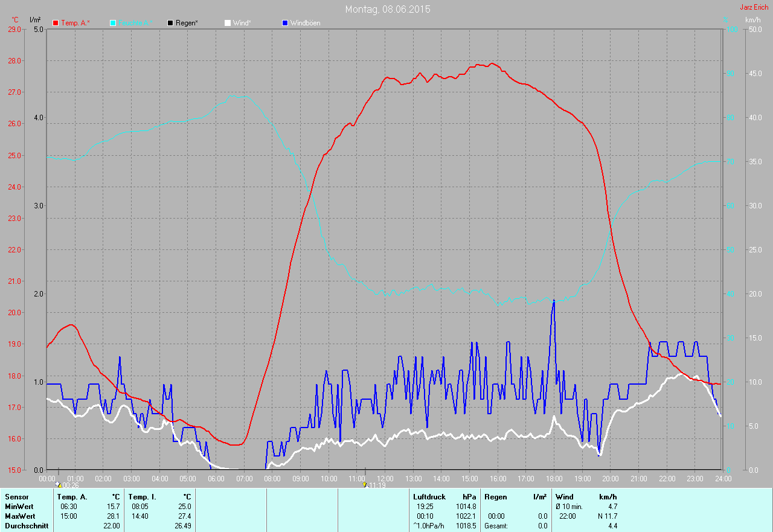
Task: Select the Temp. A. statistics column header
Action: tap(73, 497)
